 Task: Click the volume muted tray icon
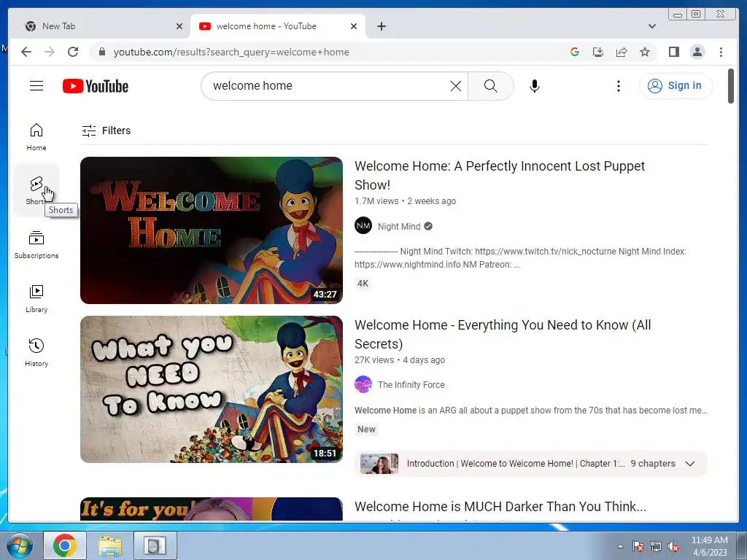[673, 547]
